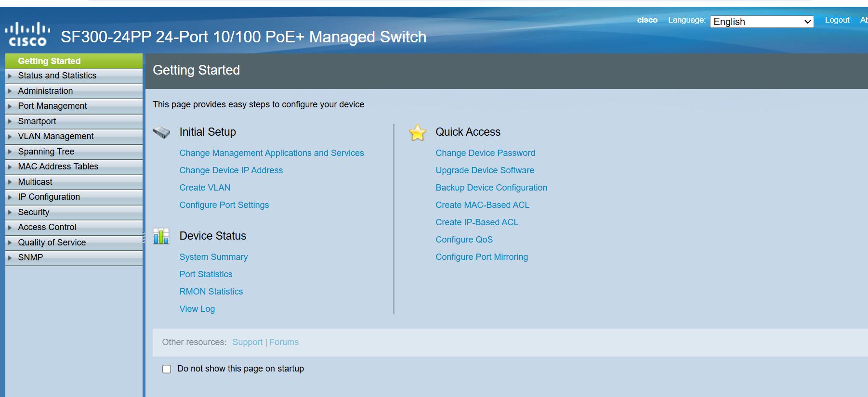Expand the Port Management arrow
Image resolution: width=868 pixels, height=397 pixels.
[x=10, y=106]
